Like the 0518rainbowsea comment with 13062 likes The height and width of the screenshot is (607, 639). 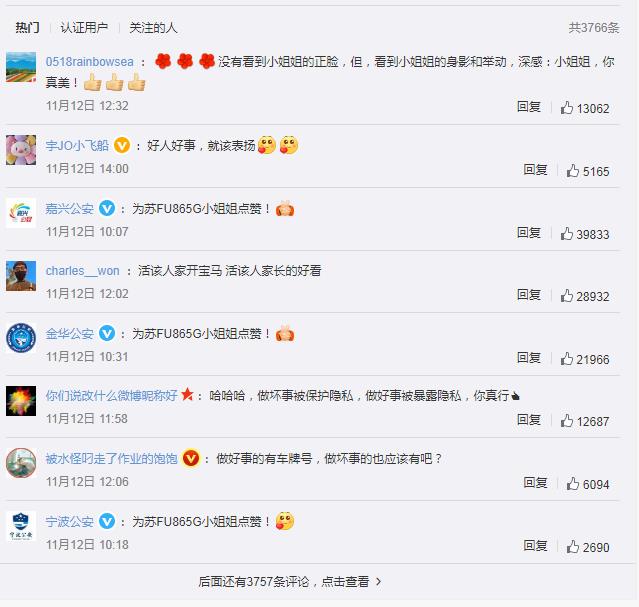566,108
